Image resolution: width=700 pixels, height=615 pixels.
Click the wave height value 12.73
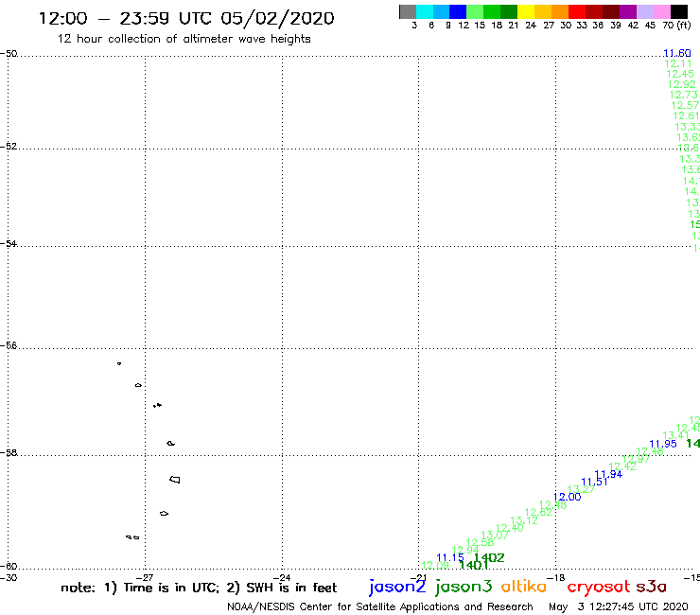coord(683,95)
